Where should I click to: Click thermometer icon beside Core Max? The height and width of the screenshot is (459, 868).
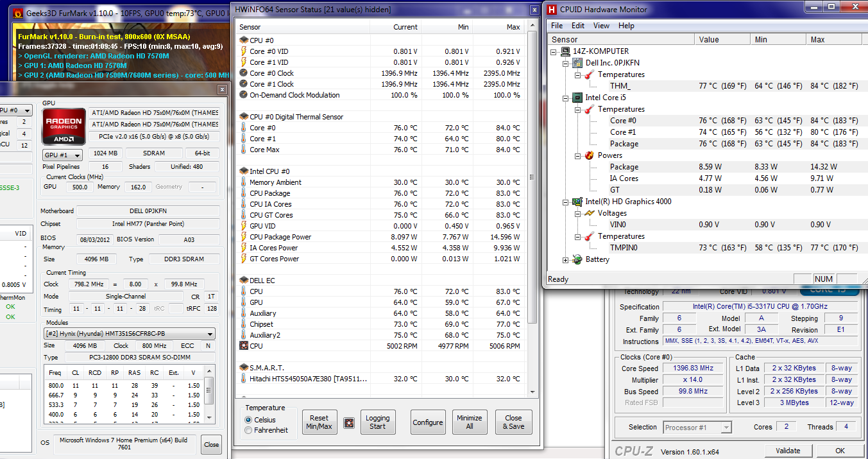pos(243,150)
